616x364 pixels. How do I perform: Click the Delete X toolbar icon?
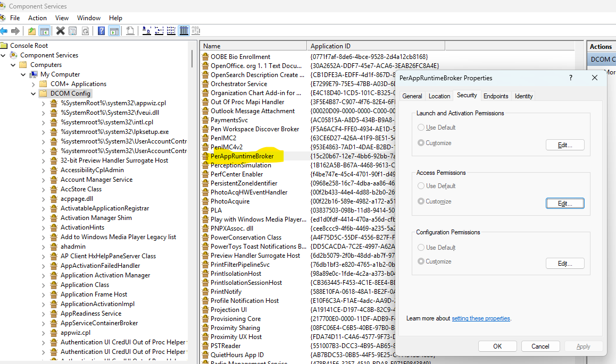[x=60, y=31]
